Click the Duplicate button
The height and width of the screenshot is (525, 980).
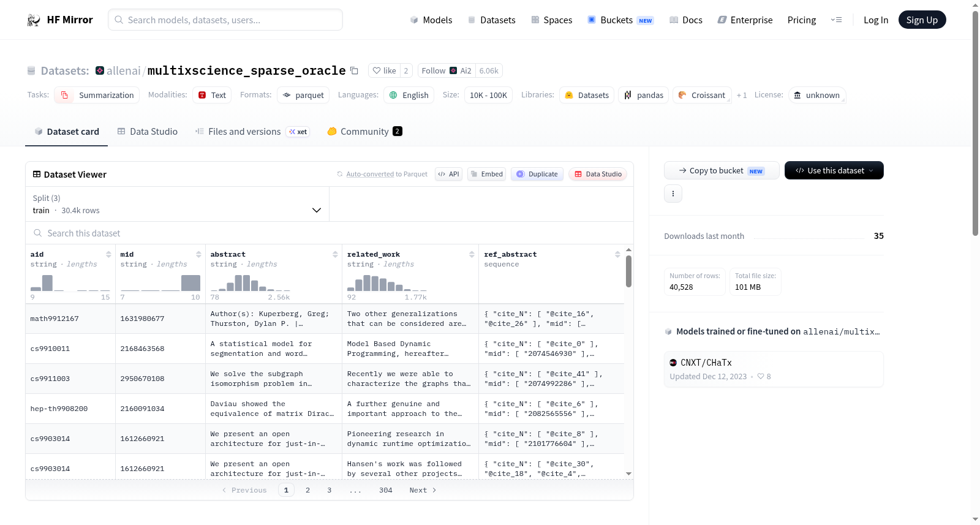click(x=537, y=174)
